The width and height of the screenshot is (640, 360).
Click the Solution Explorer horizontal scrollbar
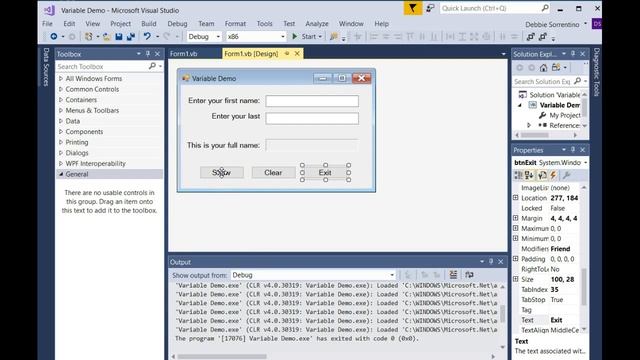[535, 135]
